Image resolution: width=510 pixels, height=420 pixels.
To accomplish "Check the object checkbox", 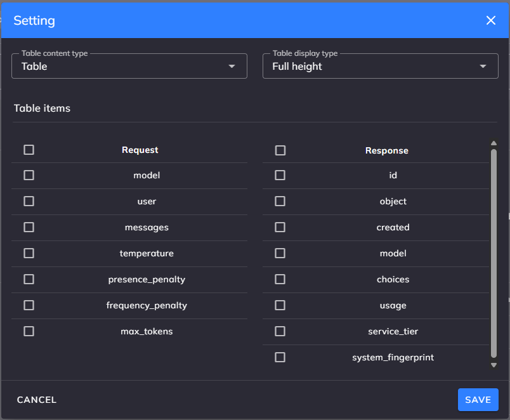I will [280, 201].
